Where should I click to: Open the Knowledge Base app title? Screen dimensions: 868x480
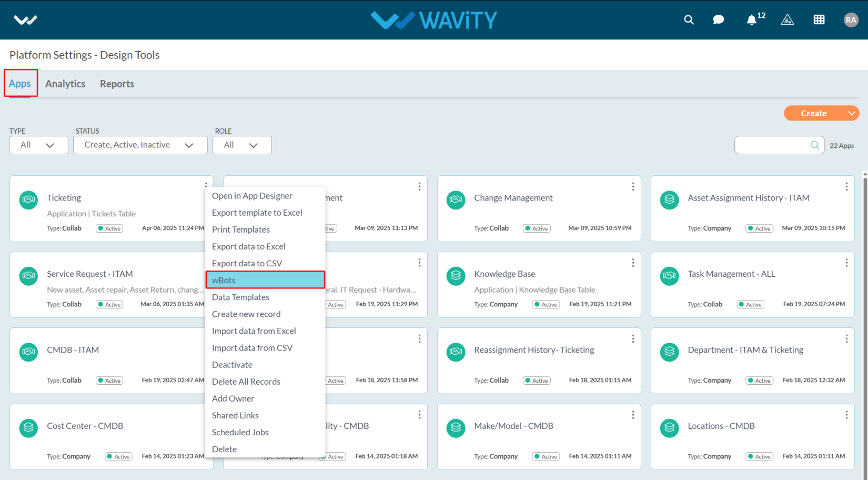504,274
